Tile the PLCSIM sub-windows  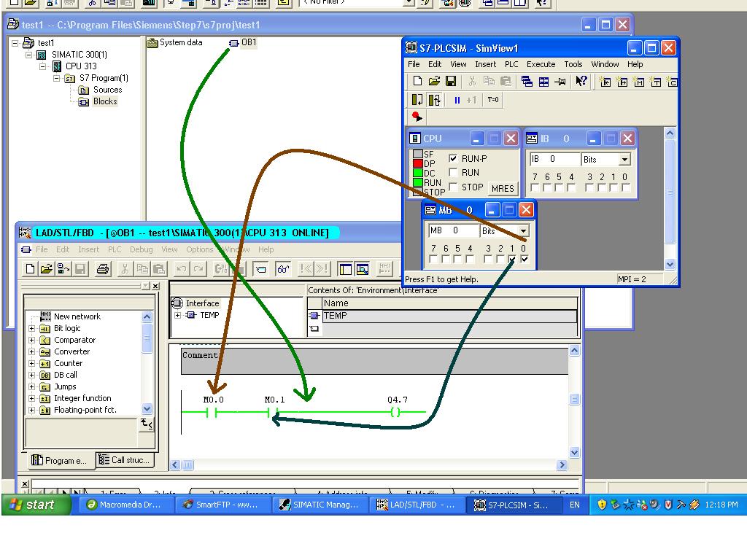click(x=543, y=82)
